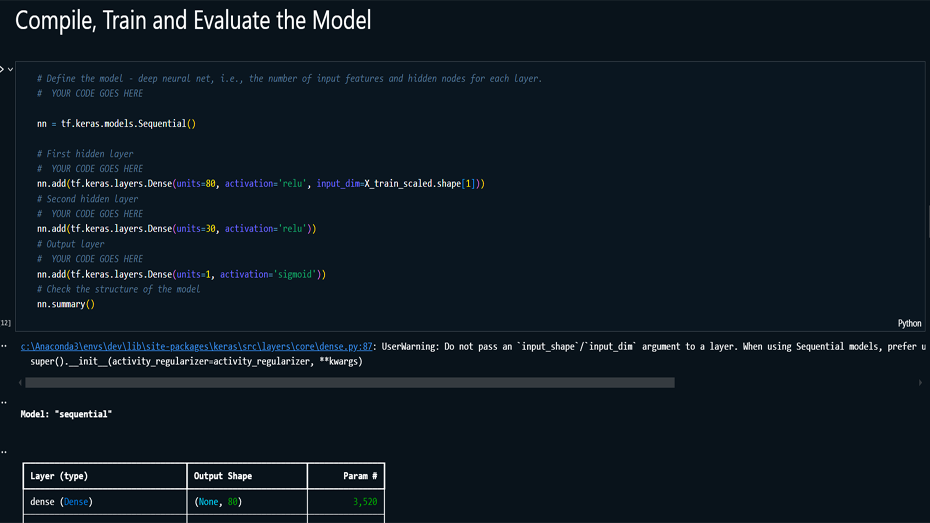Click the "Param #" table header
This screenshot has width=930, height=523.
[x=360, y=476]
